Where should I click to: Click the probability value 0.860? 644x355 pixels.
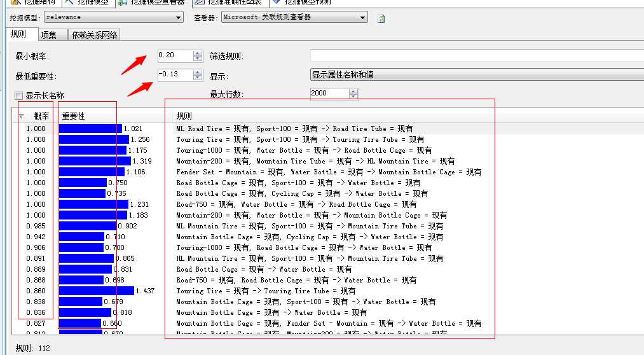click(36, 291)
